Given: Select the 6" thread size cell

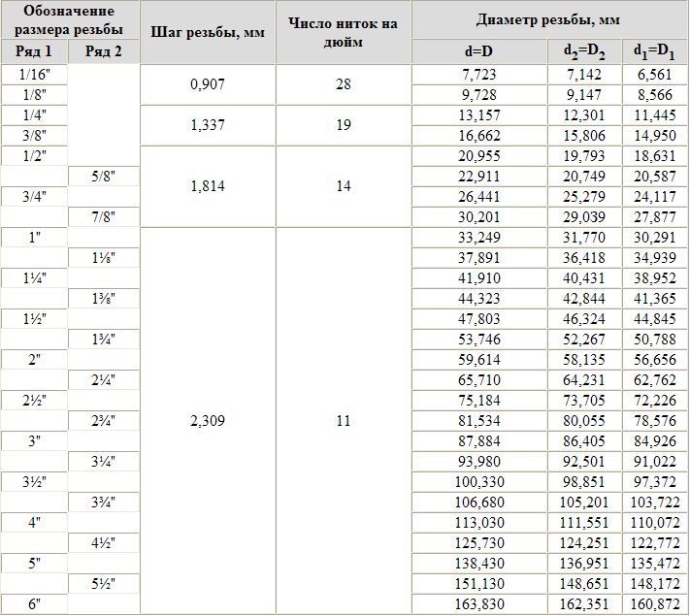Looking at the screenshot, I should (x=34, y=604).
